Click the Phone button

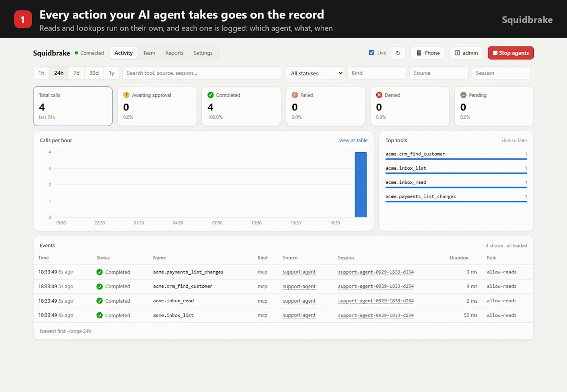[x=428, y=53]
